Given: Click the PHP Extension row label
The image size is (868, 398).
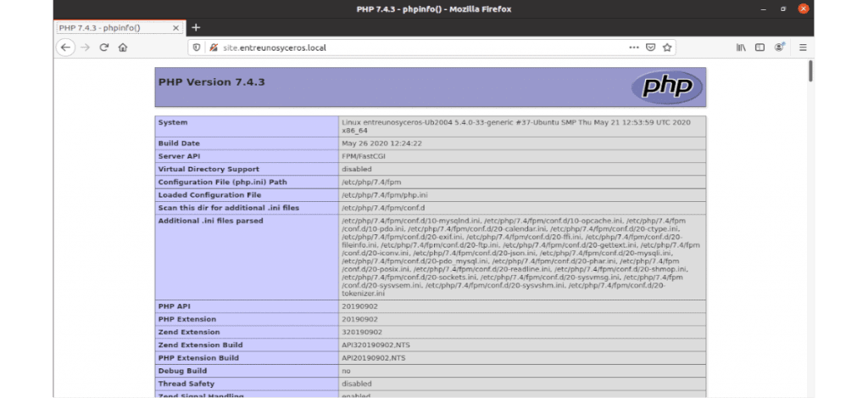Looking at the screenshot, I should click(x=187, y=319).
